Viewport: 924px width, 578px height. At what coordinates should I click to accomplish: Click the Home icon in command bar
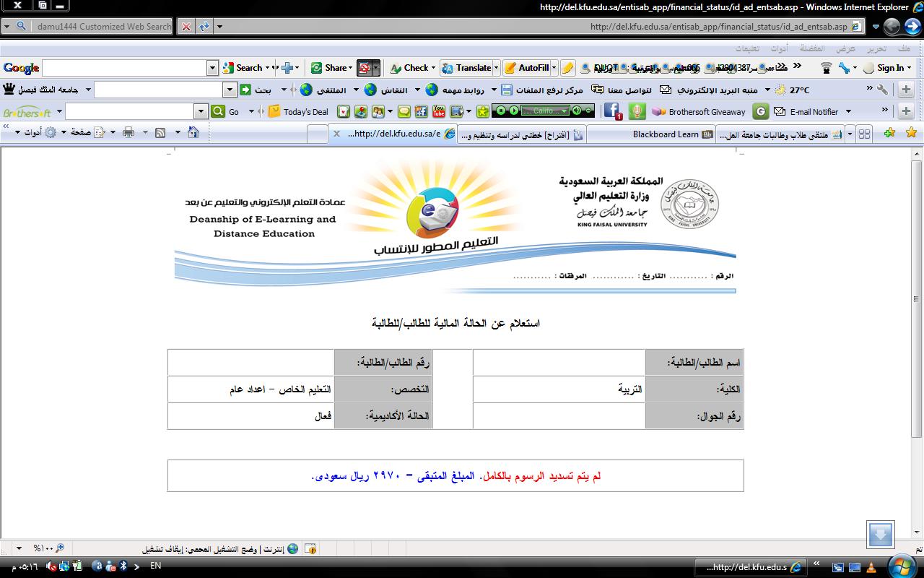(193, 132)
